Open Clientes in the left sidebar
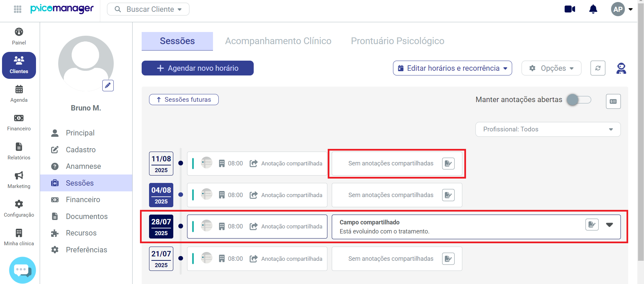Image resolution: width=644 pixels, height=284 pixels. coord(19,65)
